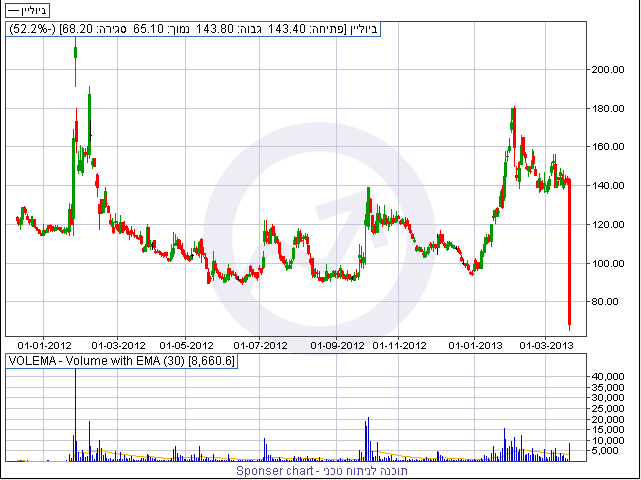Click the price summary header with 68.20 close
Image resolution: width=641 pixels, height=480 pixels.
pyautogui.click(x=193, y=29)
